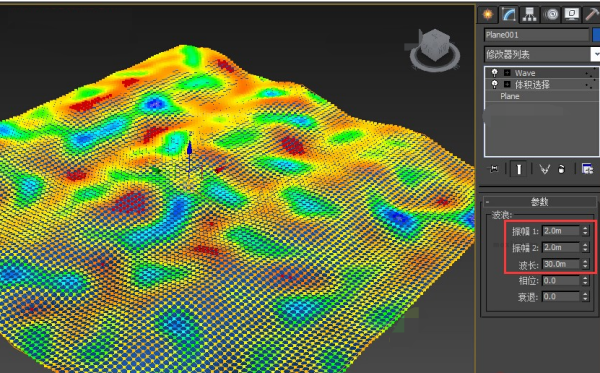
Task: Click the 振幅 2 spinner arrows
Action: (585, 248)
